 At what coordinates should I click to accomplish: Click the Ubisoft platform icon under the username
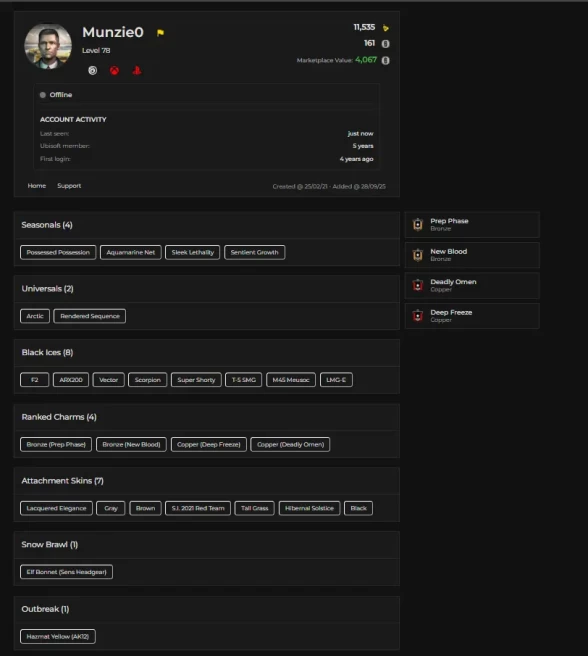(x=92, y=71)
